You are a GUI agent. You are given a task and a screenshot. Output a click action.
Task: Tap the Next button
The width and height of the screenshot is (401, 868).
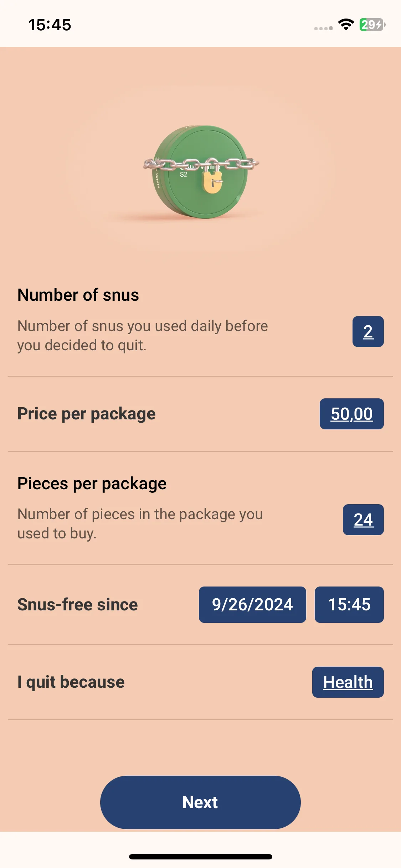[200, 802]
